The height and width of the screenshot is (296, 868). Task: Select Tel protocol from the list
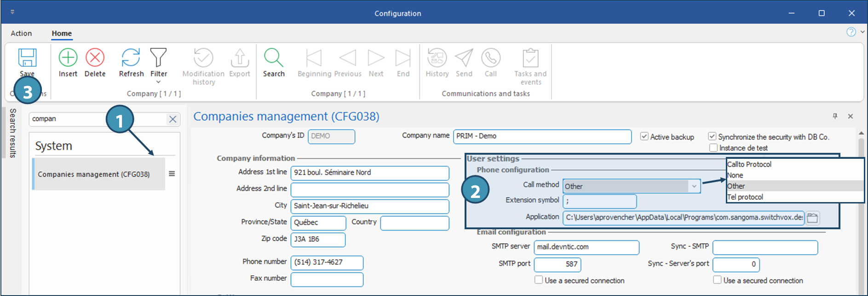(x=745, y=197)
